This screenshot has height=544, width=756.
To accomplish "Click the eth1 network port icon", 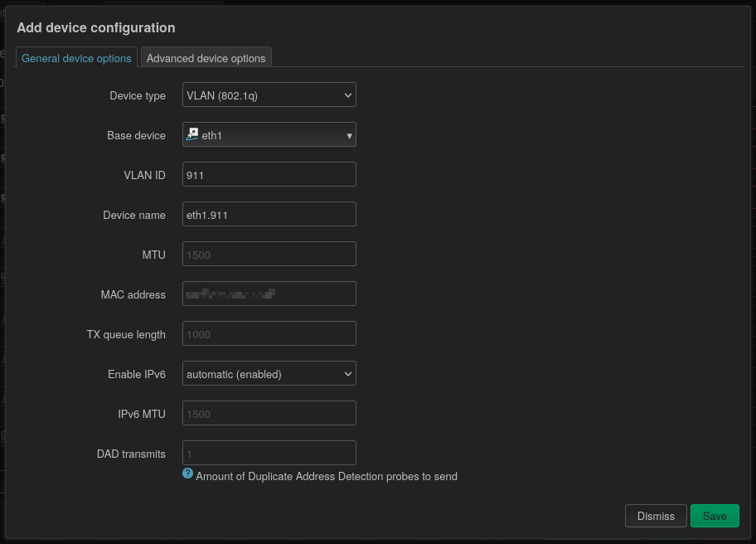I will 192,134.
